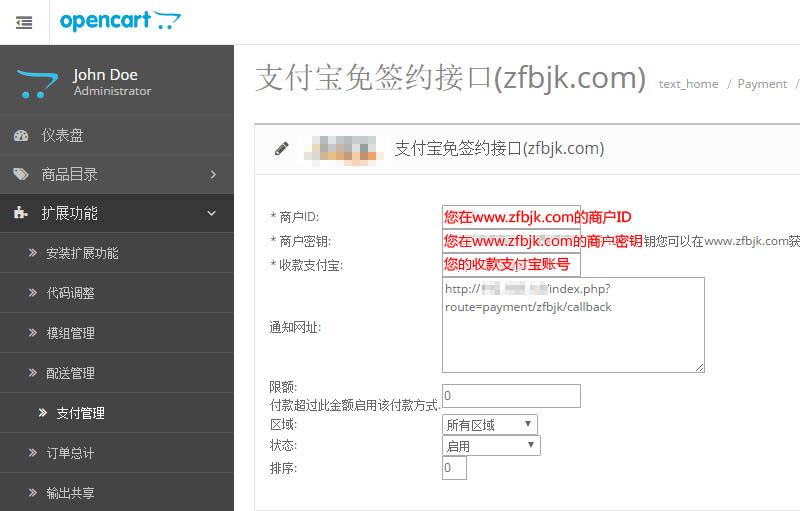The height and width of the screenshot is (511, 800).
Task: Open the 商品目录 catalog menu
Action: point(117,174)
